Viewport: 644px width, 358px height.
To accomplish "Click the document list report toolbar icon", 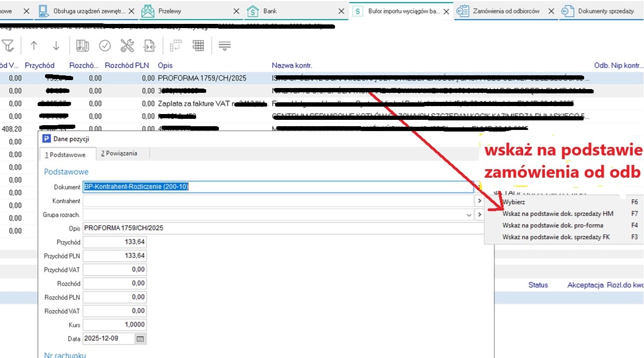I will click(x=83, y=46).
